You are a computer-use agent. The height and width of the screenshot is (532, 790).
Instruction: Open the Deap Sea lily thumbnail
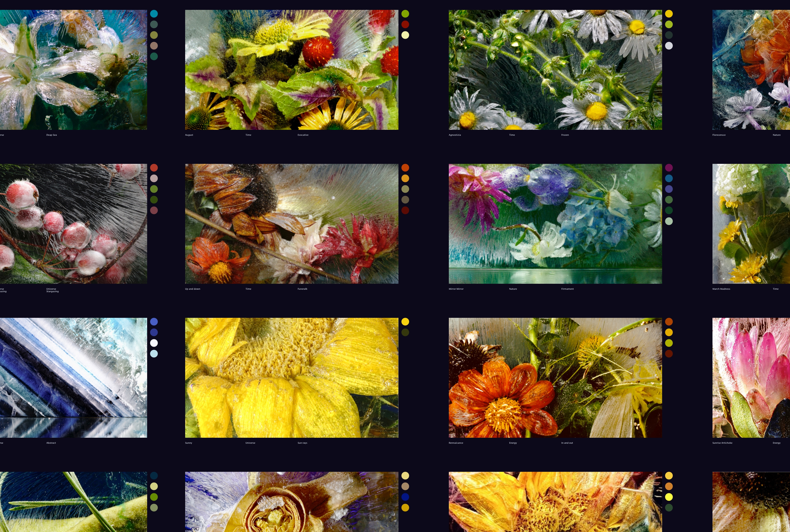pos(73,70)
